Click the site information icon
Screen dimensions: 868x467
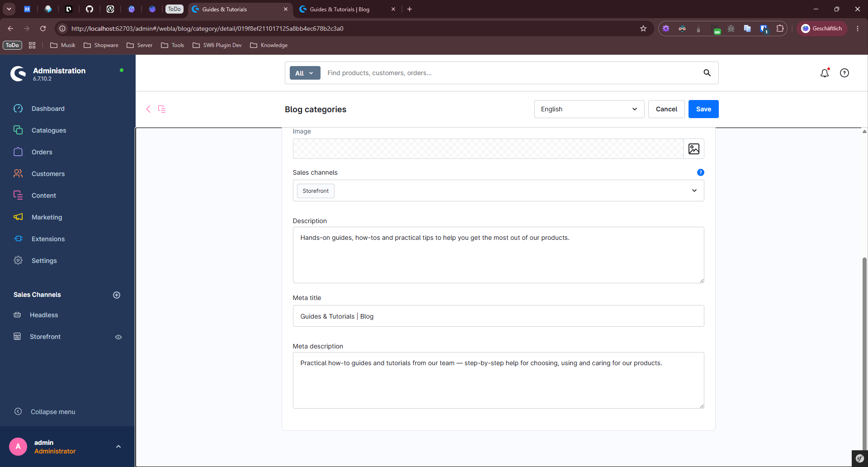[62, 29]
